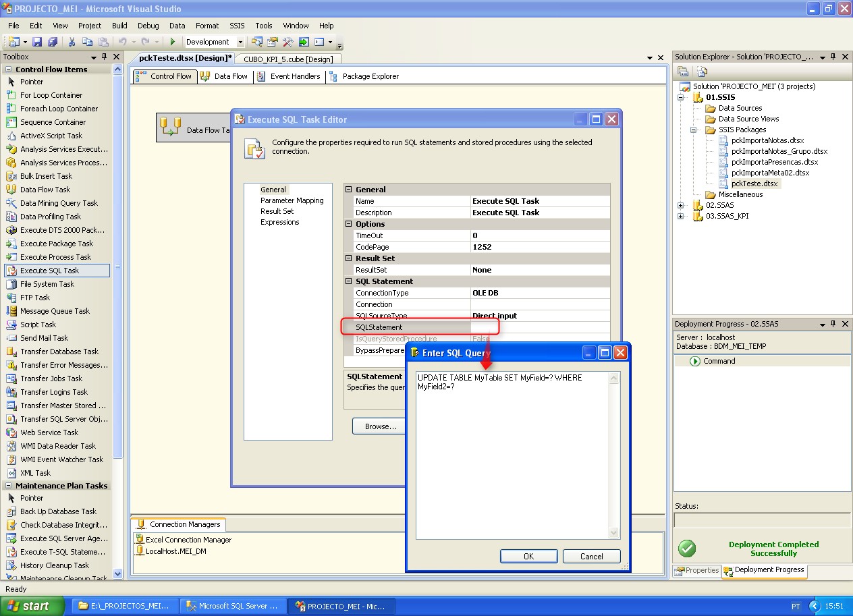Click Solution Explorer Properties icon button

point(683,72)
